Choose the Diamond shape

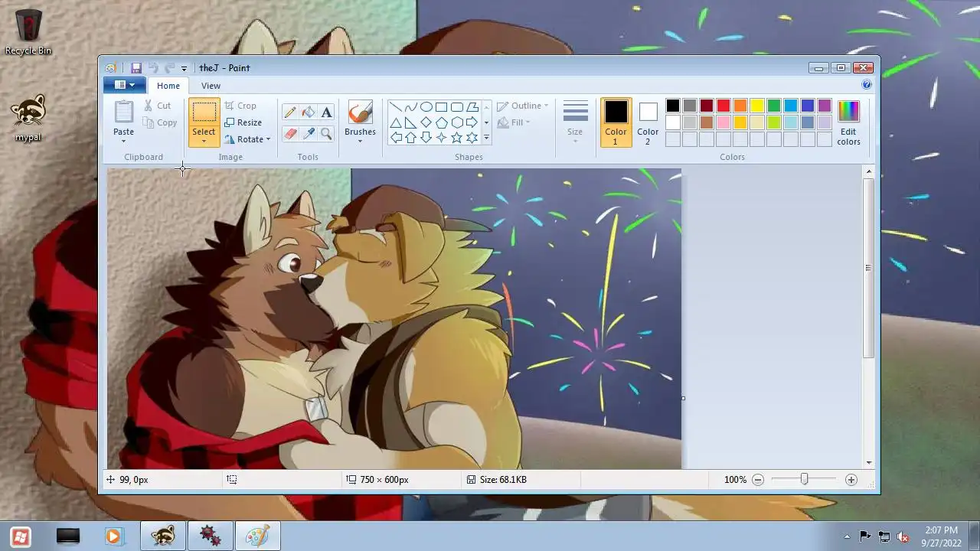click(426, 122)
